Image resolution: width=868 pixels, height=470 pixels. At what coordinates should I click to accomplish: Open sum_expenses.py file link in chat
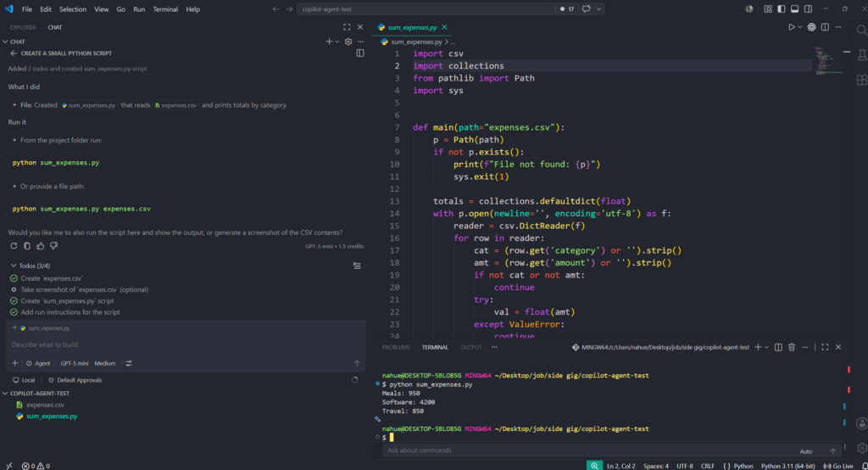88,104
